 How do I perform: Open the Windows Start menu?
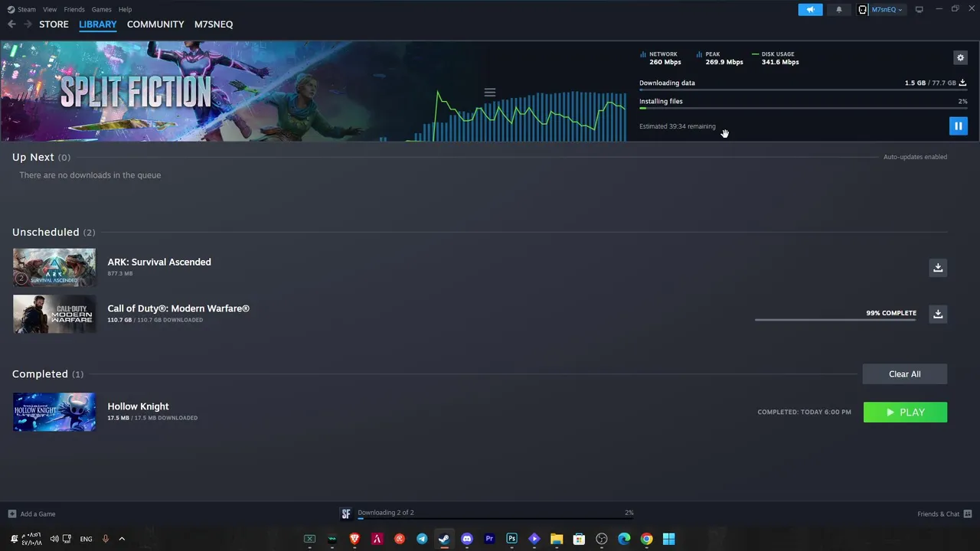click(668, 539)
